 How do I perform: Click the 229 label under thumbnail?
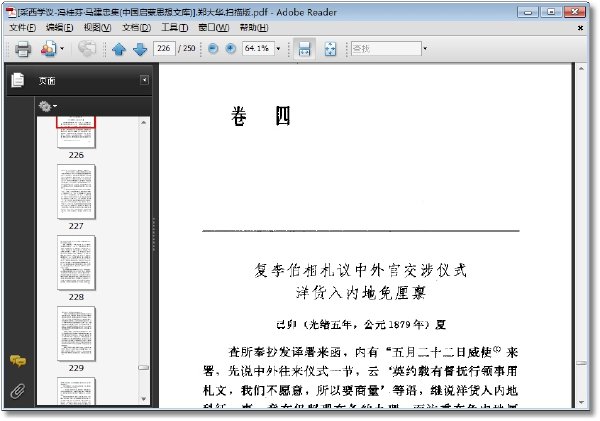(x=76, y=368)
